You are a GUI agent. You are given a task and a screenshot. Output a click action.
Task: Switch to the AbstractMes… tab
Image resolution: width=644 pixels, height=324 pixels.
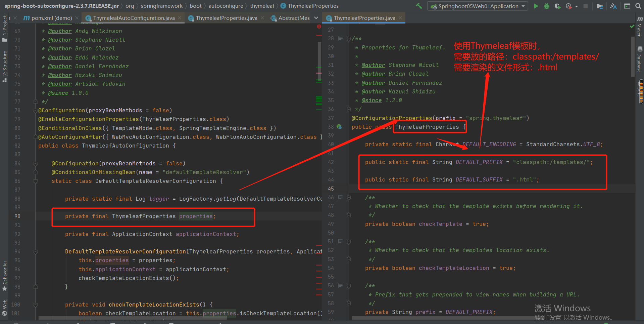click(290, 18)
